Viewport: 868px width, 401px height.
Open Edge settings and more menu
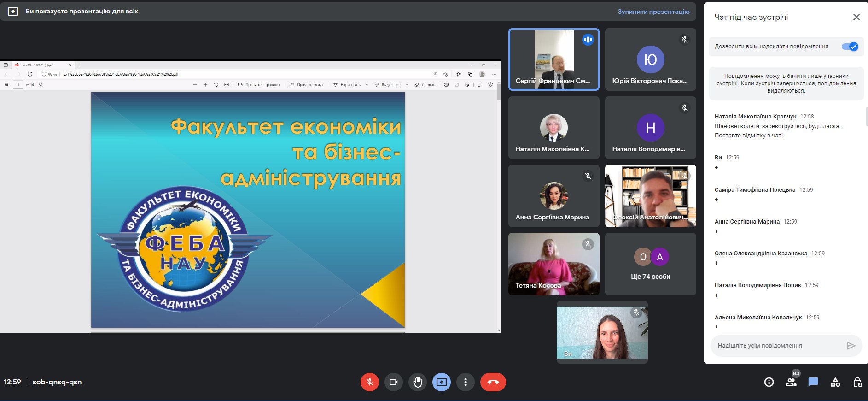click(494, 74)
